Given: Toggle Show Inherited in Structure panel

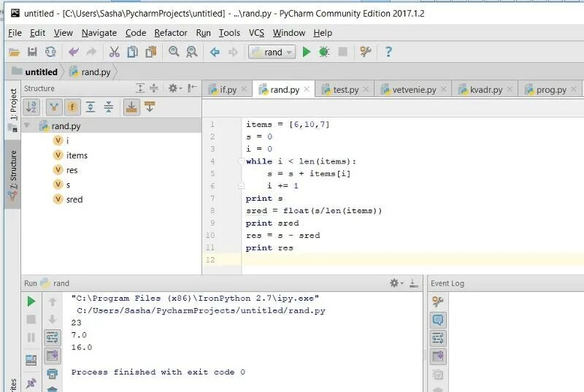Looking at the screenshot, I should pyautogui.click(x=54, y=107).
